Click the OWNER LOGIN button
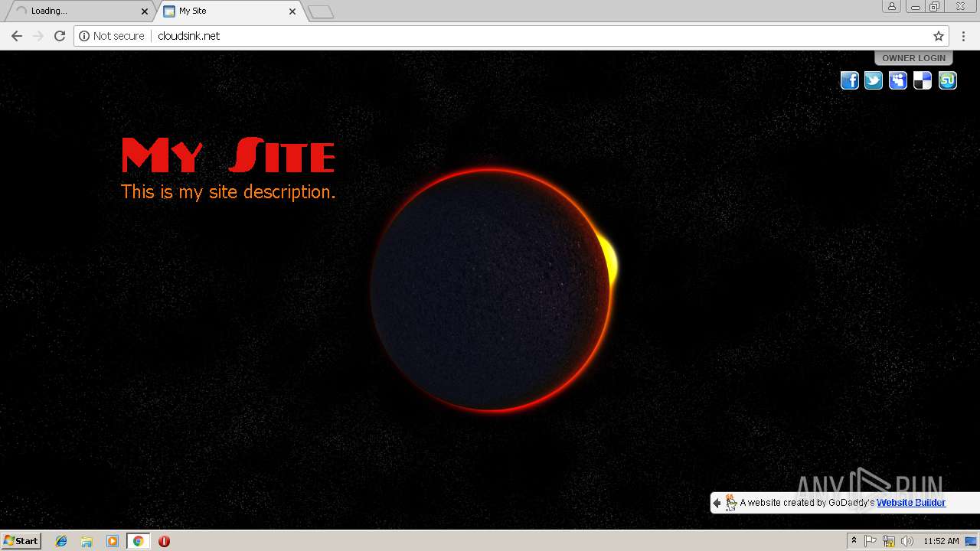 tap(913, 58)
